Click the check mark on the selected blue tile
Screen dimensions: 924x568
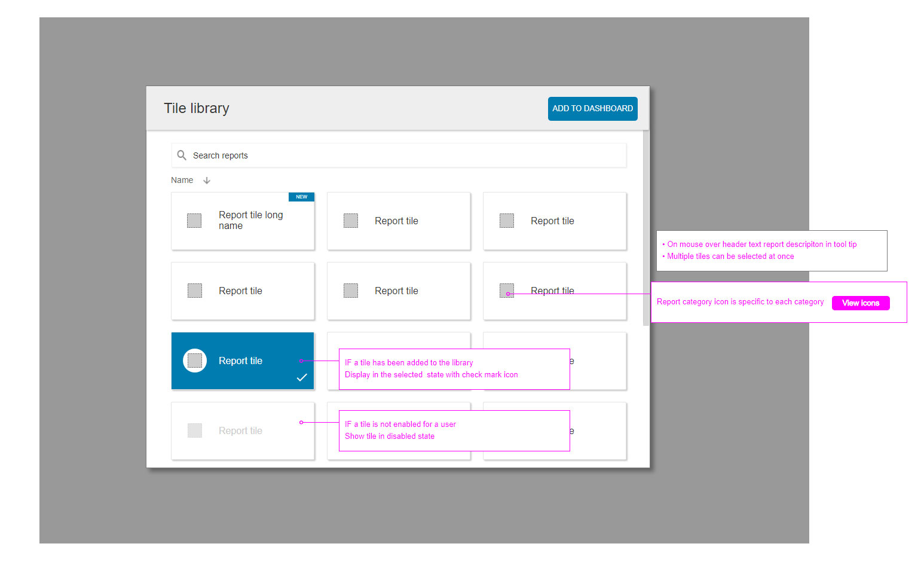(302, 377)
